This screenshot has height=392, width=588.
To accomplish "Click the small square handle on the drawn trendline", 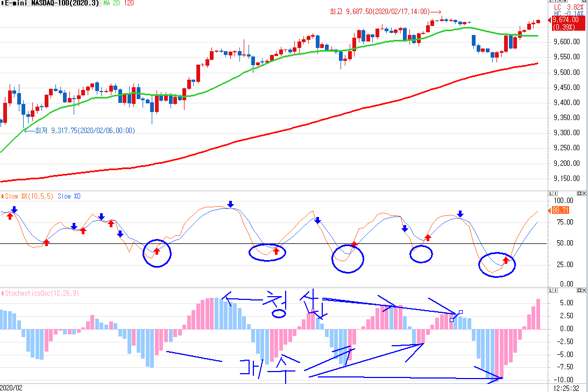I will pyautogui.click(x=461, y=312).
